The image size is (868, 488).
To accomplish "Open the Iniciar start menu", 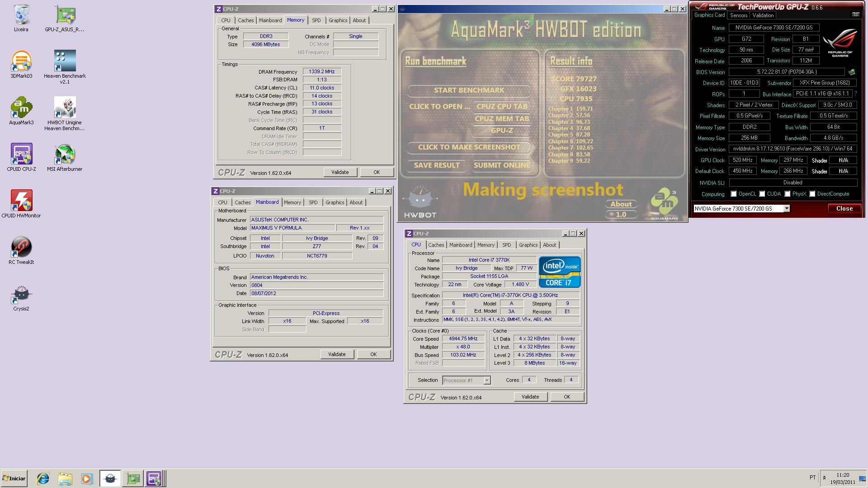I will [14, 479].
